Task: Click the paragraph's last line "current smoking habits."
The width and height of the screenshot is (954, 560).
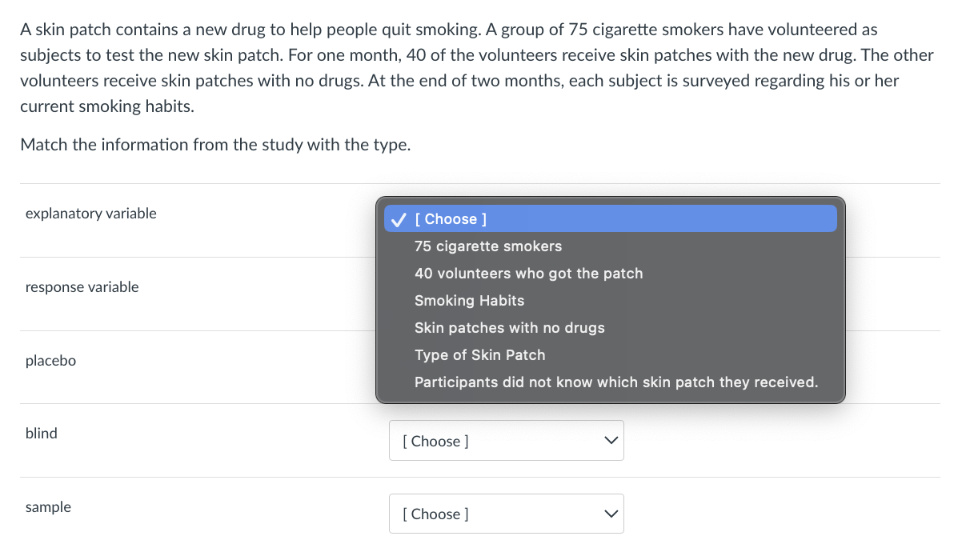Action: [107, 106]
